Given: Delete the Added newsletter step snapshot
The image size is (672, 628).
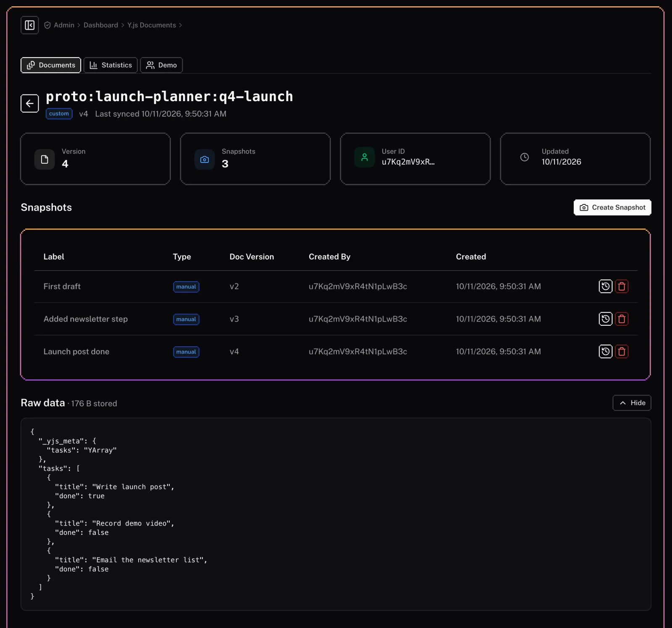Looking at the screenshot, I should [x=622, y=319].
